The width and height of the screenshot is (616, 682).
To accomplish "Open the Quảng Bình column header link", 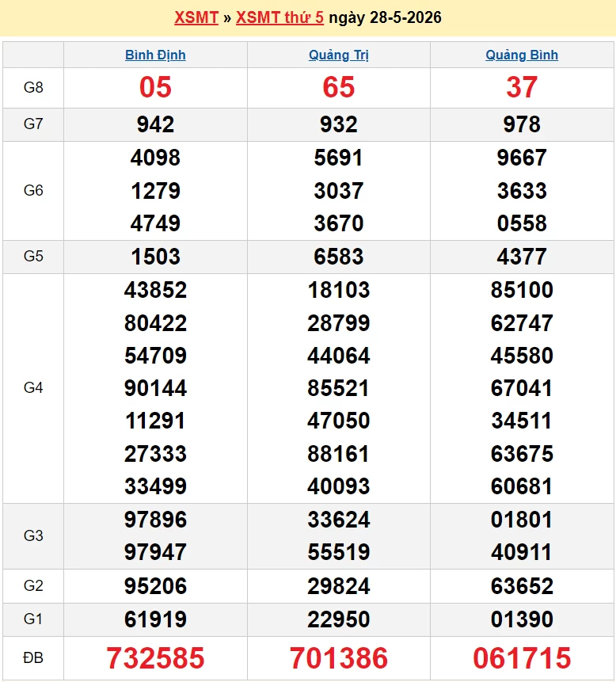I will pyautogui.click(x=522, y=55).
